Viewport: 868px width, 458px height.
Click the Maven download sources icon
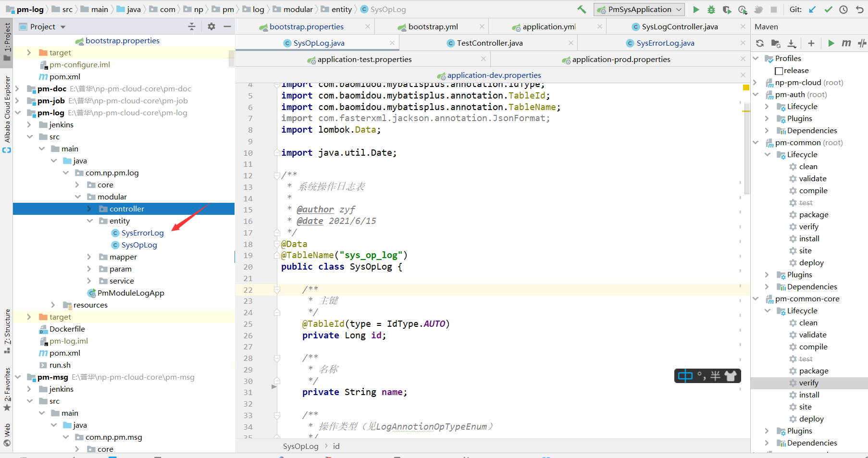[x=792, y=43]
